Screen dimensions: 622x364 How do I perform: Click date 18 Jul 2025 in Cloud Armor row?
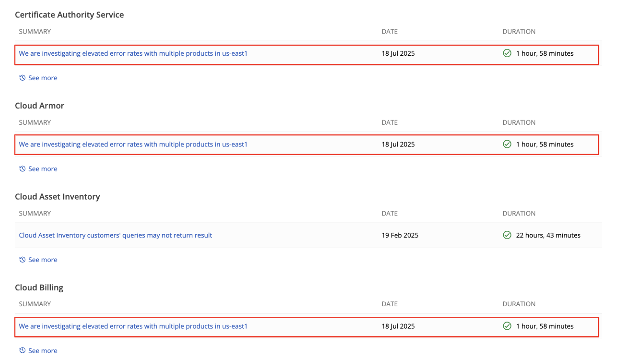coord(398,144)
